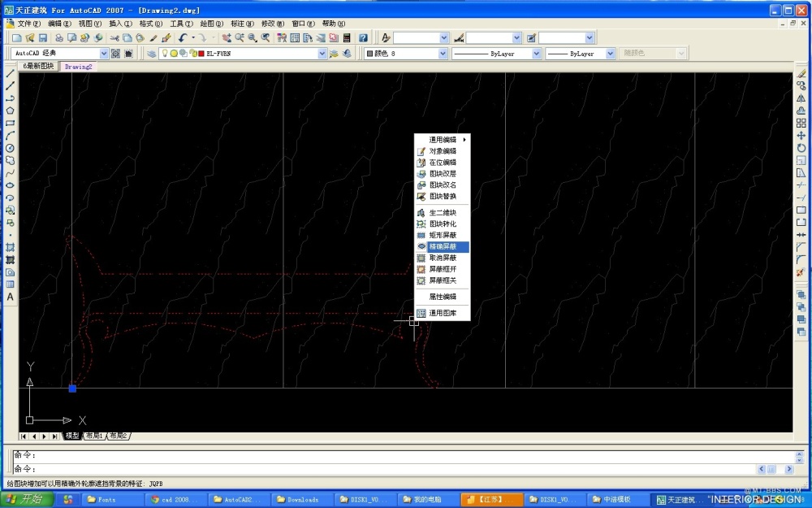Click the red EL-FURN layer color square
Viewport: 812px width, 508px height.
coord(201,54)
